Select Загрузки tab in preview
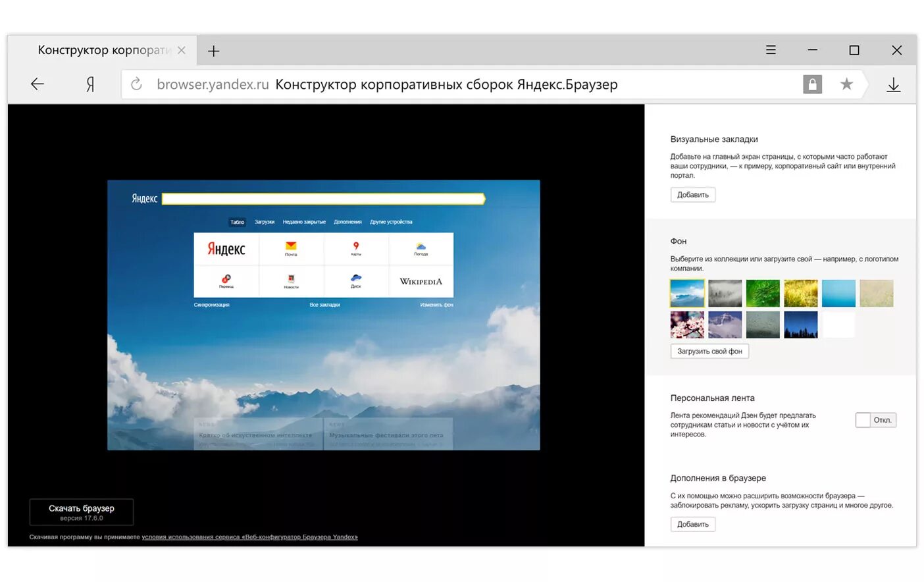This screenshot has width=924, height=582. tap(265, 222)
